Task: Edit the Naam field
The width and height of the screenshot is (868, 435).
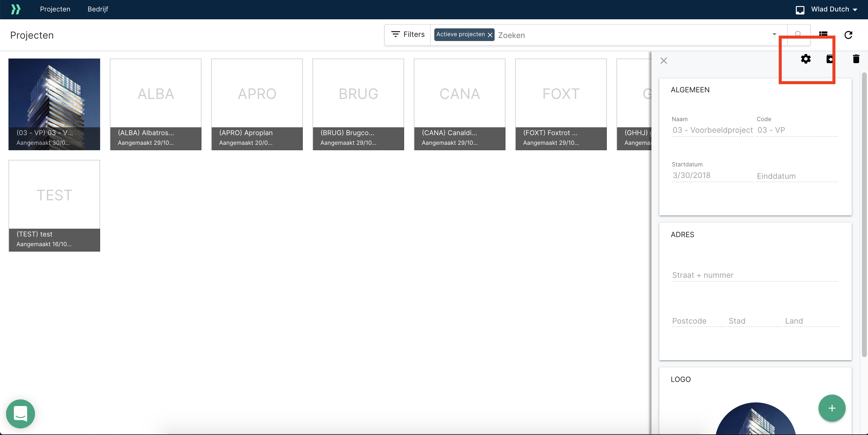Action: (712, 130)
